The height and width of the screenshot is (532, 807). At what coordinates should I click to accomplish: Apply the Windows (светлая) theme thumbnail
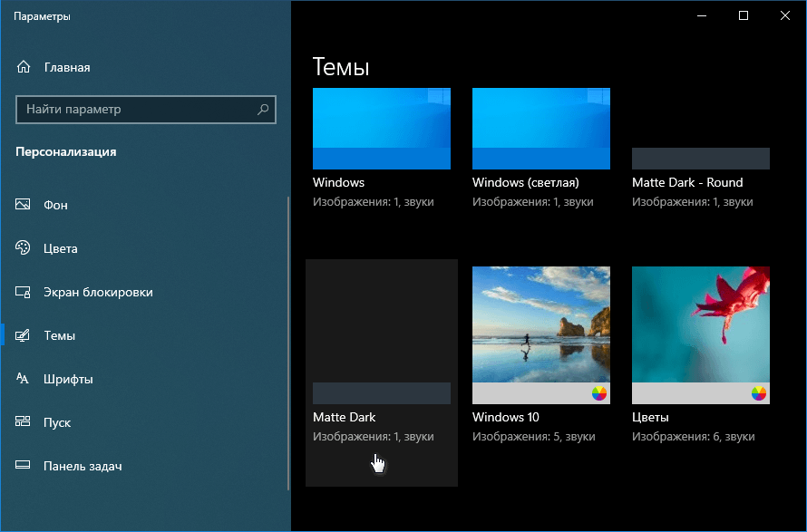click(x=541, y=129)
